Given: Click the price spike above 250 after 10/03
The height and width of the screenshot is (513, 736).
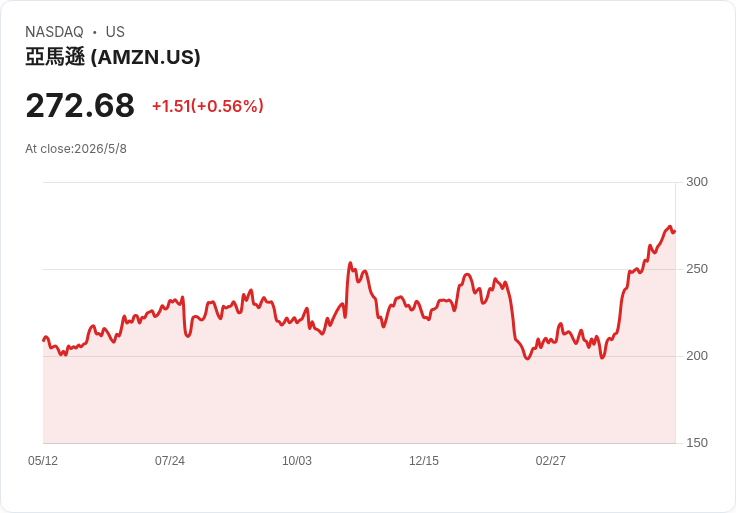Looking at the screenshot, I should pyautogui.click(x=350, y=264).
